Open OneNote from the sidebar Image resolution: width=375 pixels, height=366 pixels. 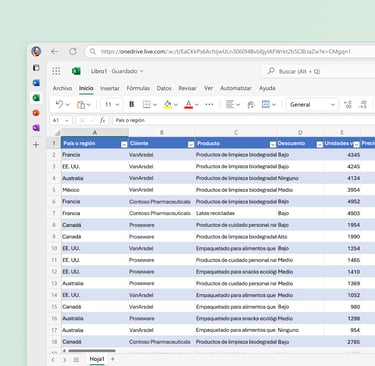36,128
